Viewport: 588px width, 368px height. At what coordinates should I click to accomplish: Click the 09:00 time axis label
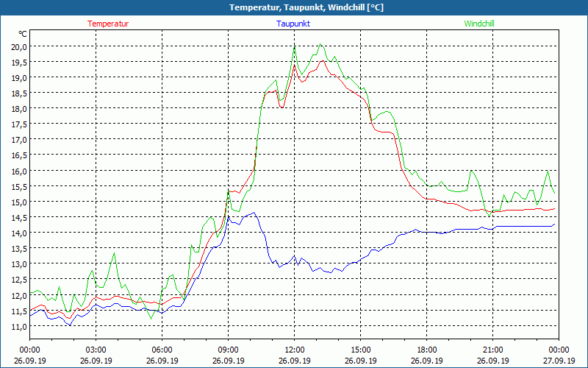(229, 350)
